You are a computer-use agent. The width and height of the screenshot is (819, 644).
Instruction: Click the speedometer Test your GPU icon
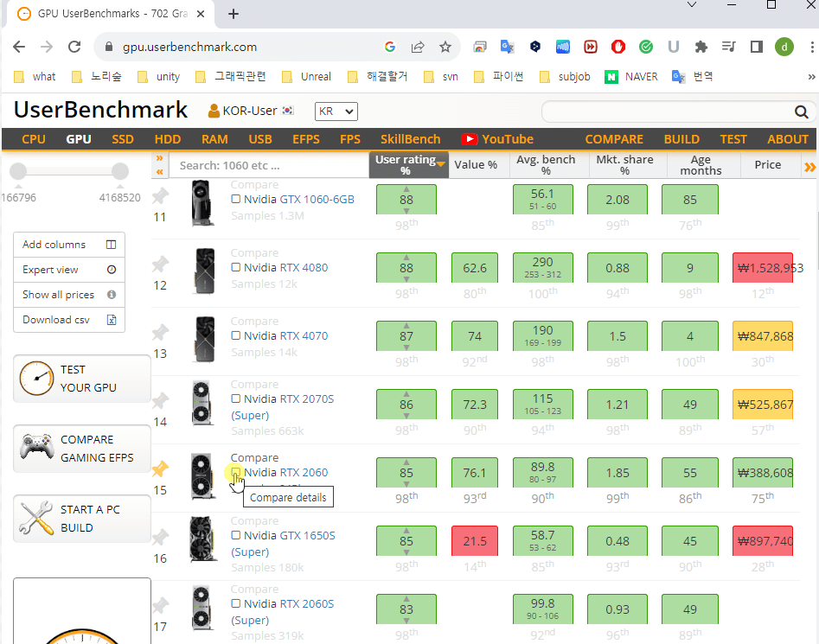pyautogui.click(x=36, y=379)
